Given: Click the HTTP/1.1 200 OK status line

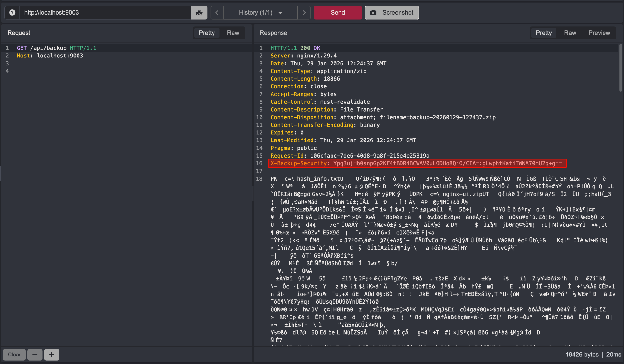Looking at the screenshot, I should [x=295, y=48].
